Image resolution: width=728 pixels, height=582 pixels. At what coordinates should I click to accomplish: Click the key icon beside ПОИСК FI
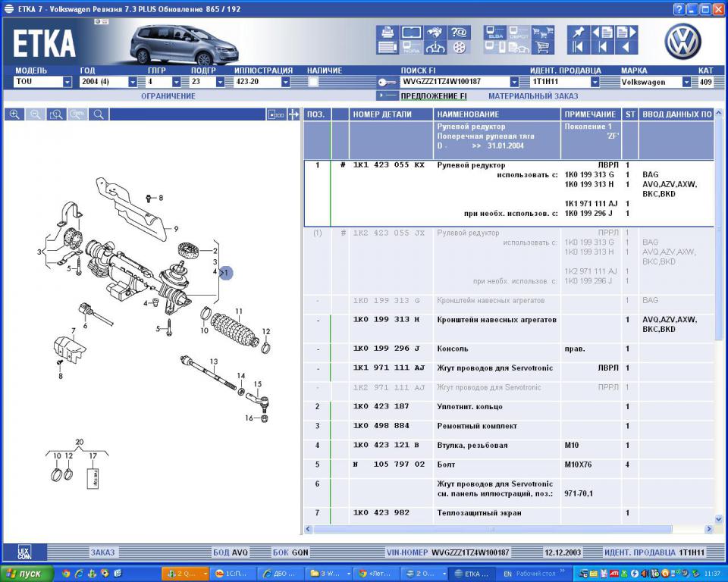coord(387,83)
